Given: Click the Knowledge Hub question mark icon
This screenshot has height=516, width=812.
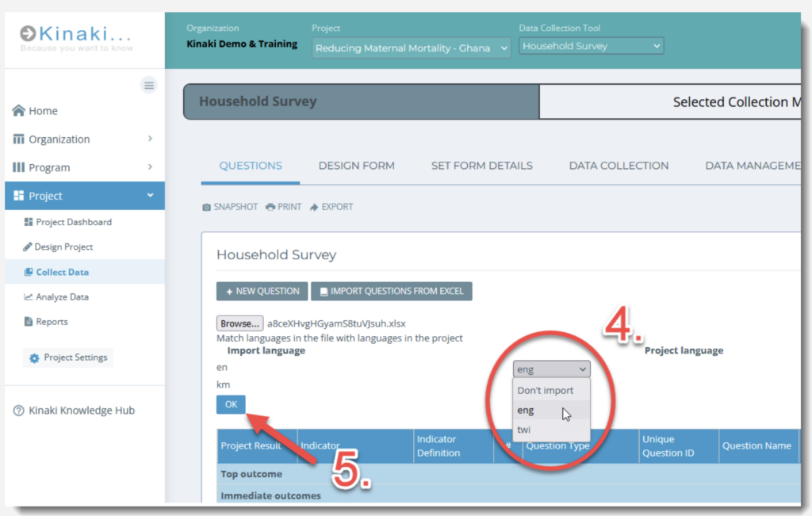Looking at the screenshot, I should [x=19, y=411].
